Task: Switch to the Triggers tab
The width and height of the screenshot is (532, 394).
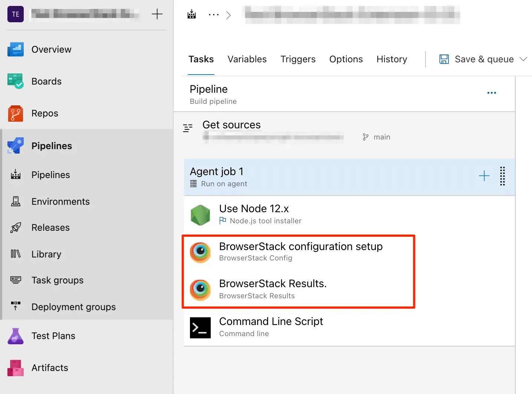Action: 298,59
